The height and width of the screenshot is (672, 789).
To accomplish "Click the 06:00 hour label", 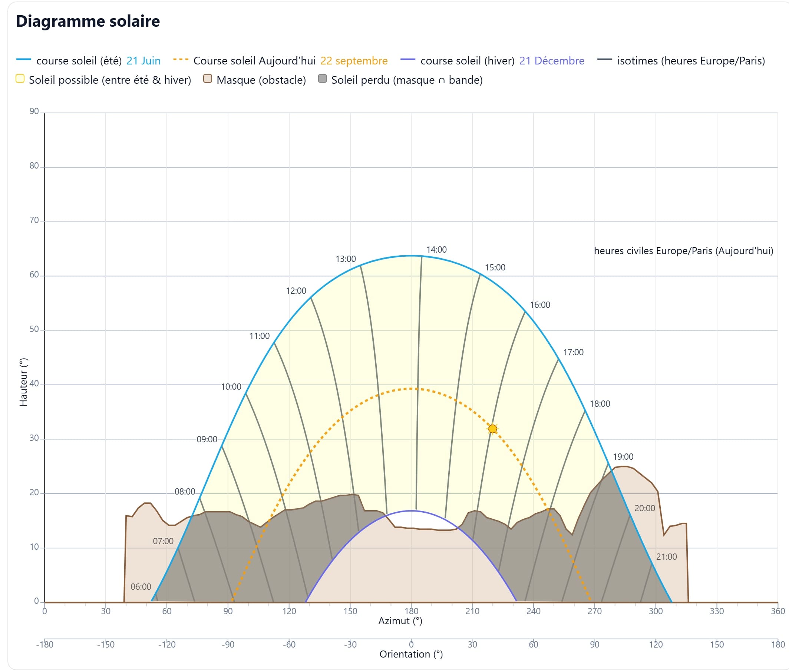I will 141,587.
